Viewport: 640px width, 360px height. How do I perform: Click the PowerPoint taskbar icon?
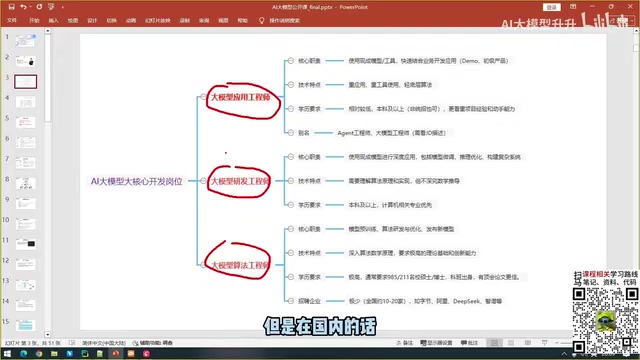[x=116, y=354]
